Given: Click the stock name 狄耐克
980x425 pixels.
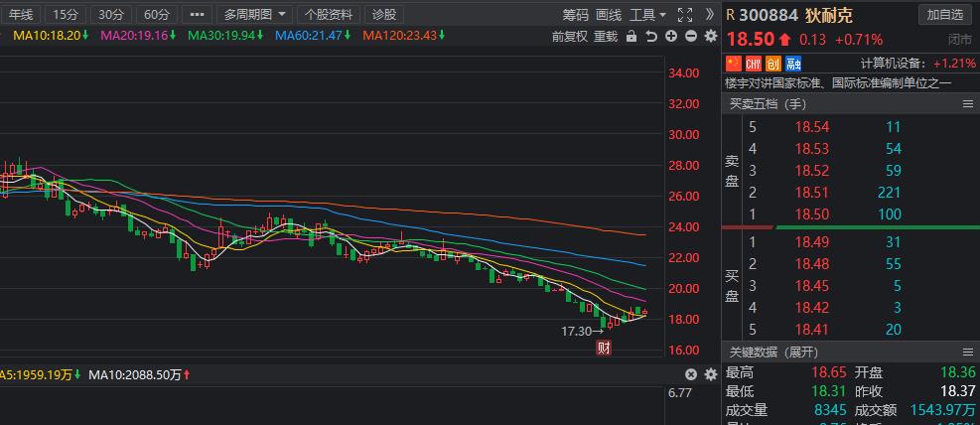Looking at the screenshot, I should (827, 15).
